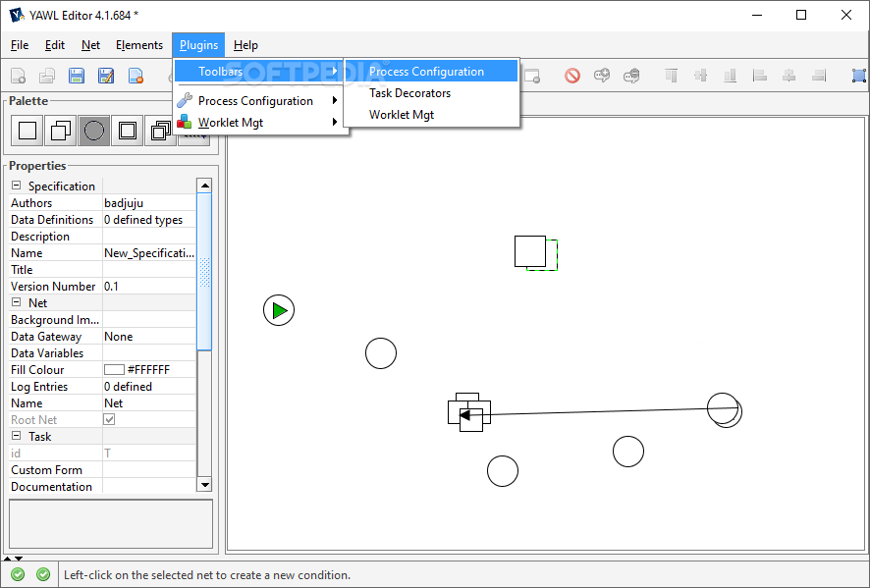Viewport: 870px width, 588px height.
Task: Select the Composite Task palette tool
Action: tap(127, 131)
